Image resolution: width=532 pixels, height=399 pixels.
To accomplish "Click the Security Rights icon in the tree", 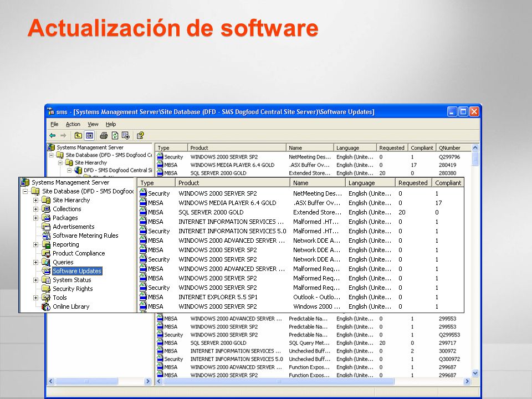I will tap(46, 289).
